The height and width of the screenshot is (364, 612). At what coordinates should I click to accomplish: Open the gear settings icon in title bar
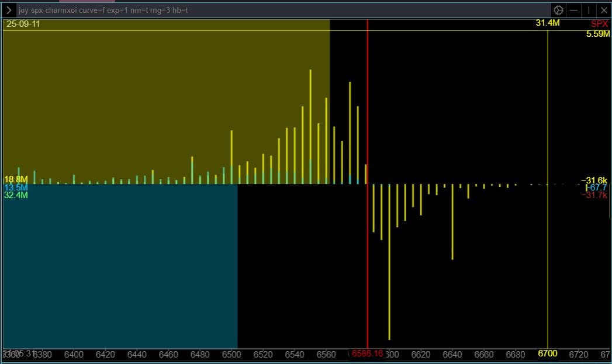pyautogui.click(x=558, y=11)
